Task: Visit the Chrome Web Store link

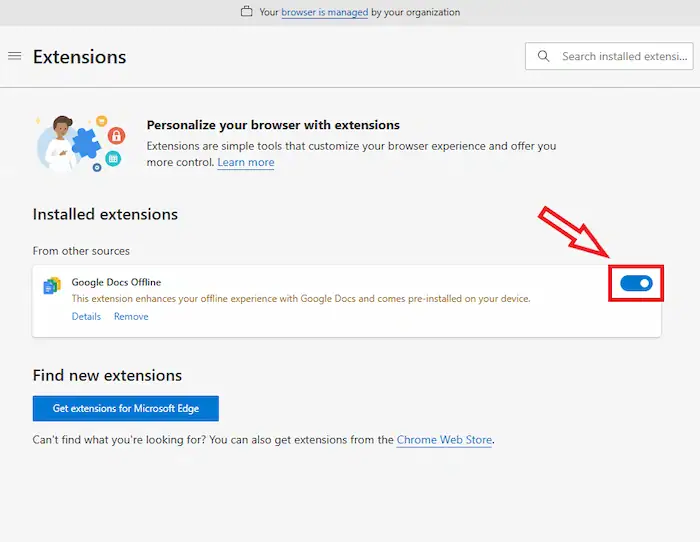Action: tap(444, 440)
